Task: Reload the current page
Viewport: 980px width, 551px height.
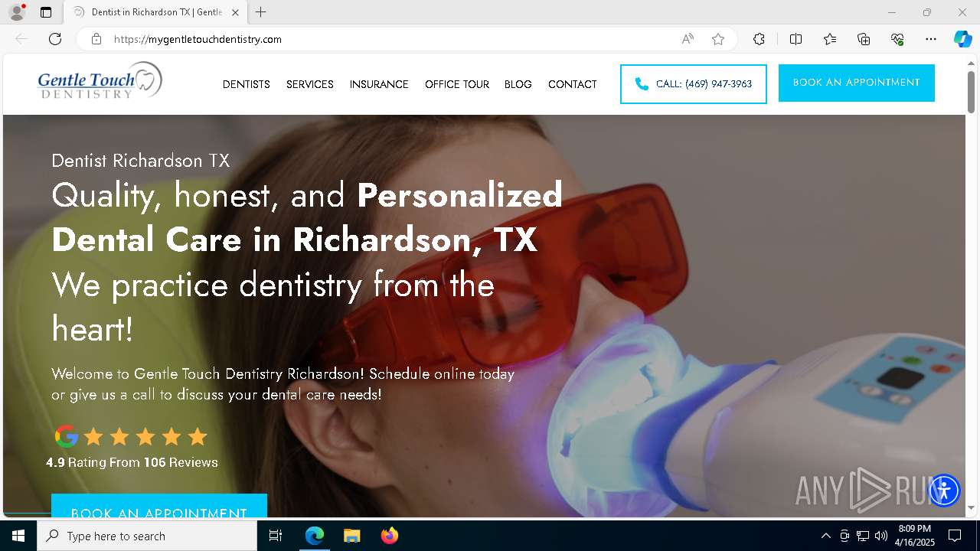Action: tap(55, 39)
